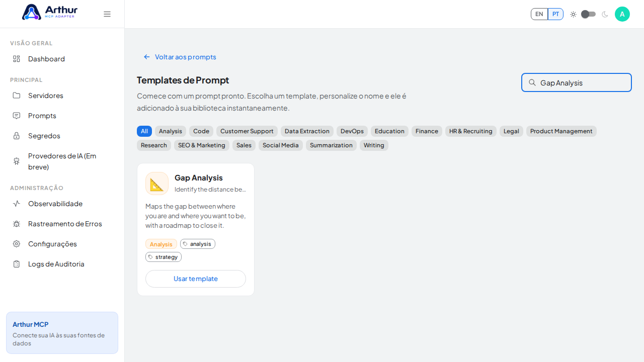Viewport: 644px width, 362px height.
Task: Click the Rastreamento de Erros bug icon
Action: point(17,224)
